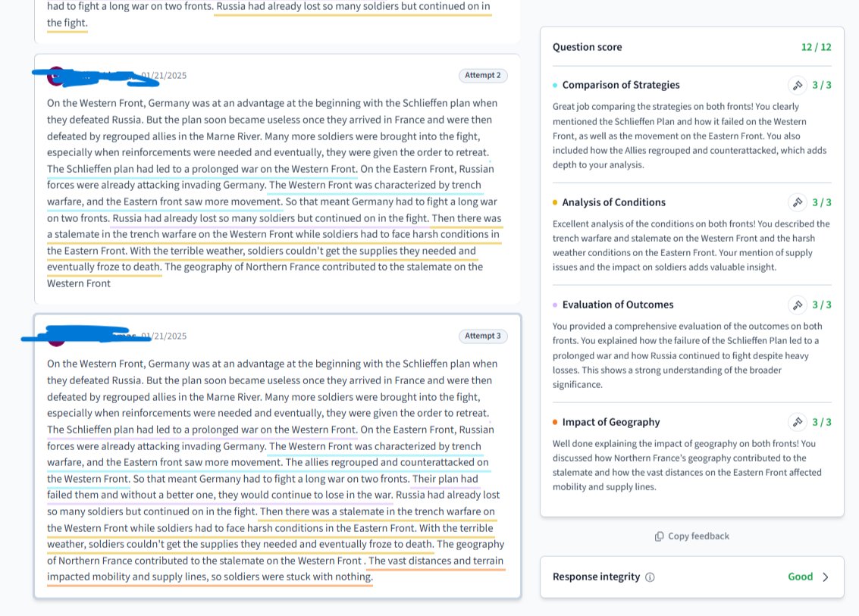The height and width of the screenshot is (616, 859).
Task: Click the 3 / 3 score for Evaluation of Outcomes
Action: (822, 305)
